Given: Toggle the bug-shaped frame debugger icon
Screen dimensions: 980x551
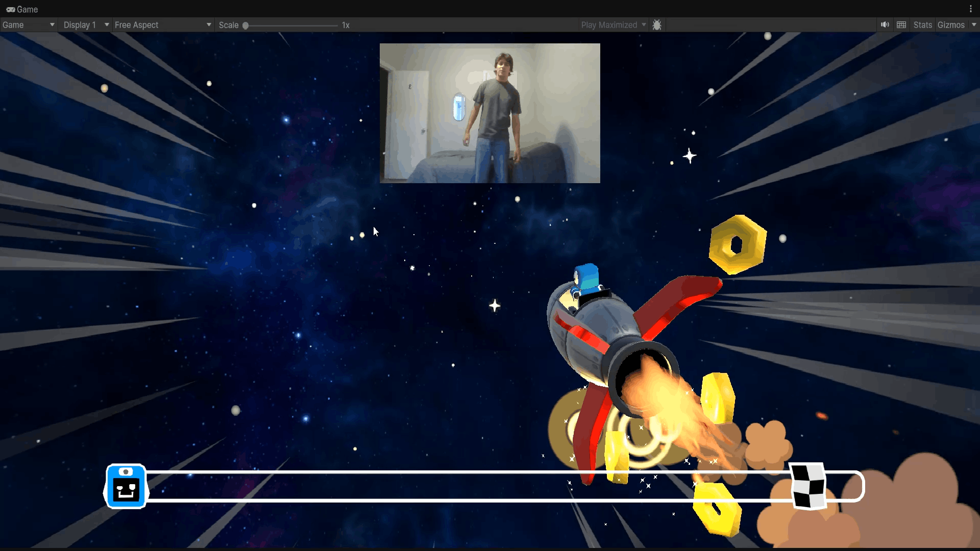Looking at the screenshot, I should 657,24.
